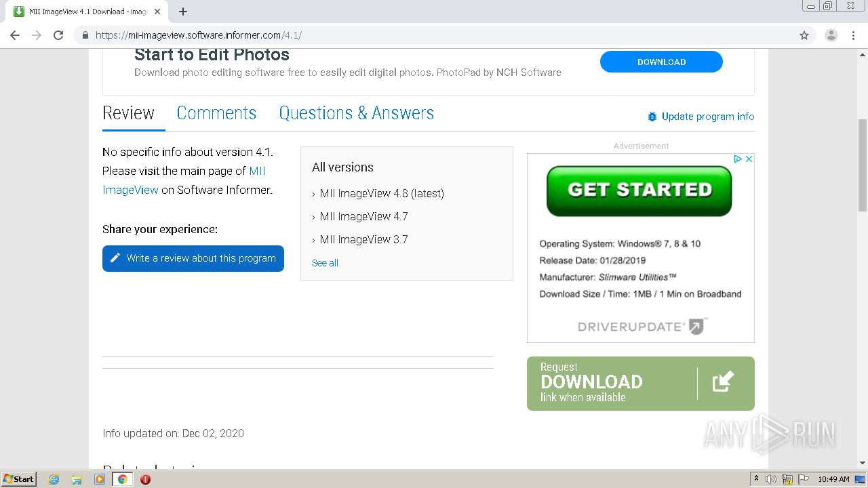Click the scrollbar down arrow
868x488 pixels.
click(x=863, y=463)
